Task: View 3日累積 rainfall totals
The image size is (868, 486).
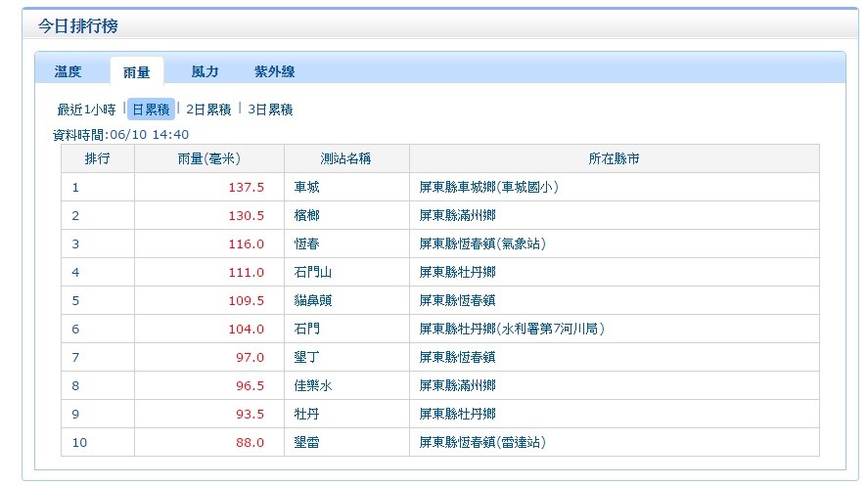Action: pyautogui.click(x=270, y=110)
